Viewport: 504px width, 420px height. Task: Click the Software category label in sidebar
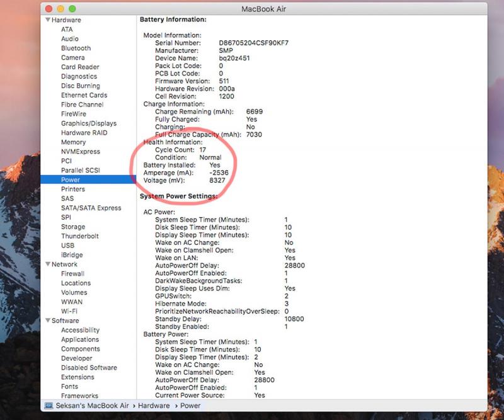pyautogui.click(x=66, y=321)
